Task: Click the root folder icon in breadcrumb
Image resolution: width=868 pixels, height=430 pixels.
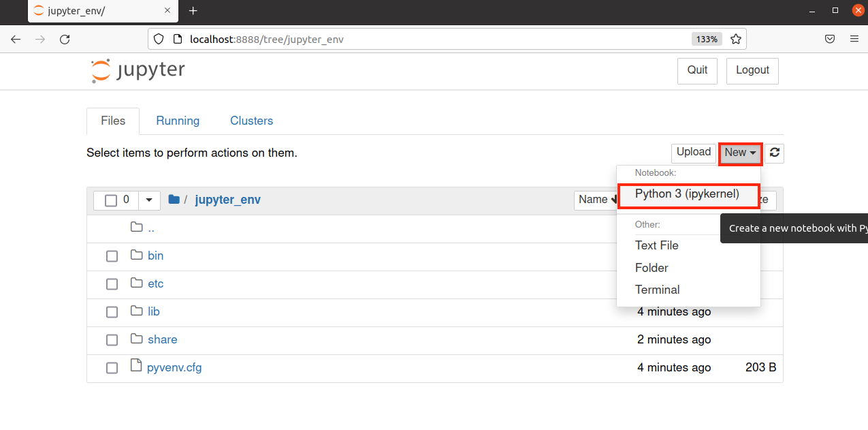Action: click(174, 200)
